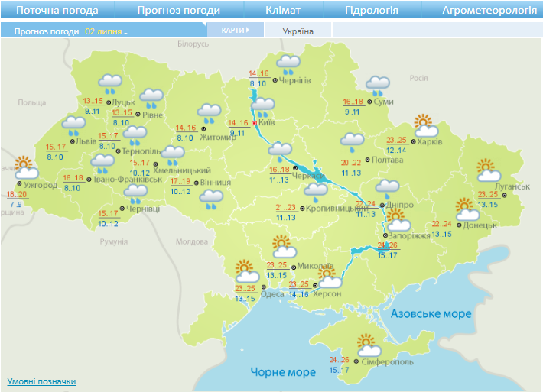Click the cloud icon above Полтава

(x=353, y=142)
